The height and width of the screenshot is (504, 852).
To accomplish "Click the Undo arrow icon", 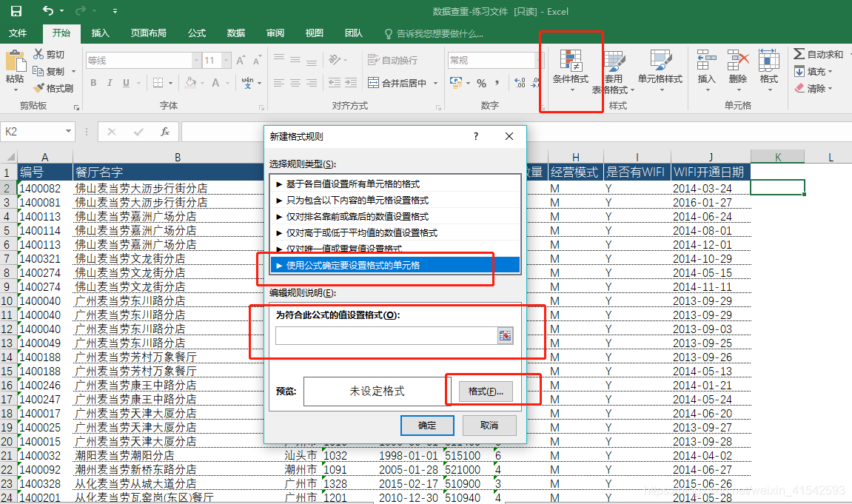I will [x=48, y=11].
